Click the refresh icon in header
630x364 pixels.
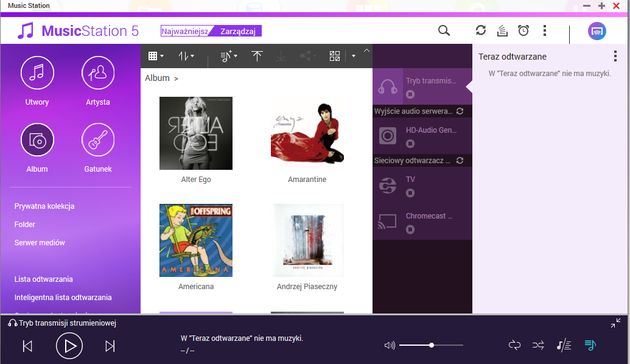(x=481, y=31)
